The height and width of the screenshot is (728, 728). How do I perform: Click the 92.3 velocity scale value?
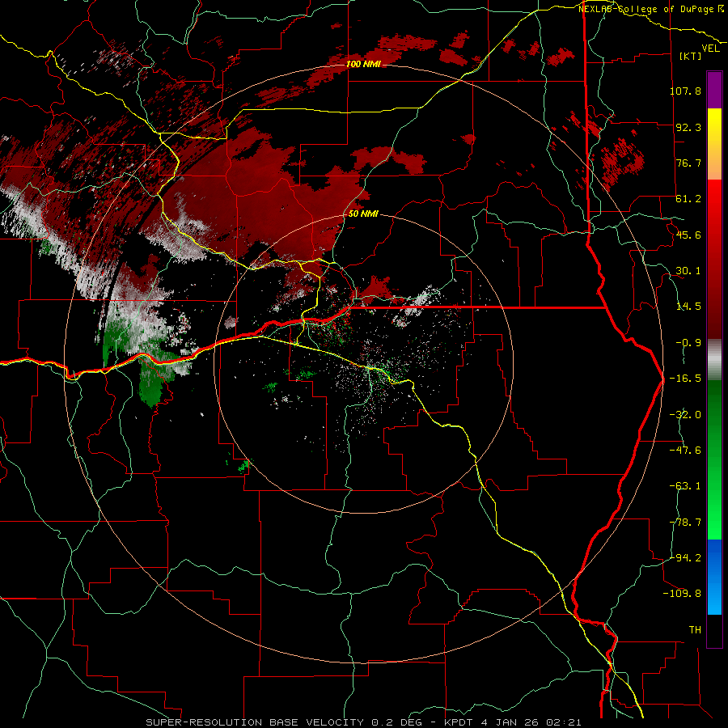coord(688,127)
